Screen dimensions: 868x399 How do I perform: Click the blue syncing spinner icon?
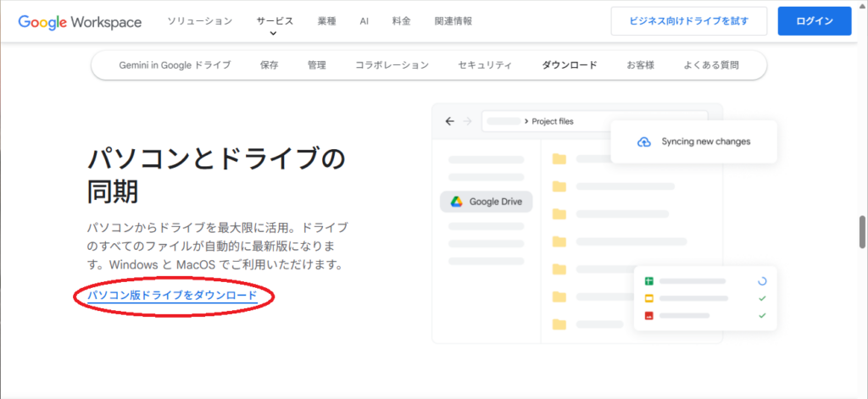(x=762, y=281)
